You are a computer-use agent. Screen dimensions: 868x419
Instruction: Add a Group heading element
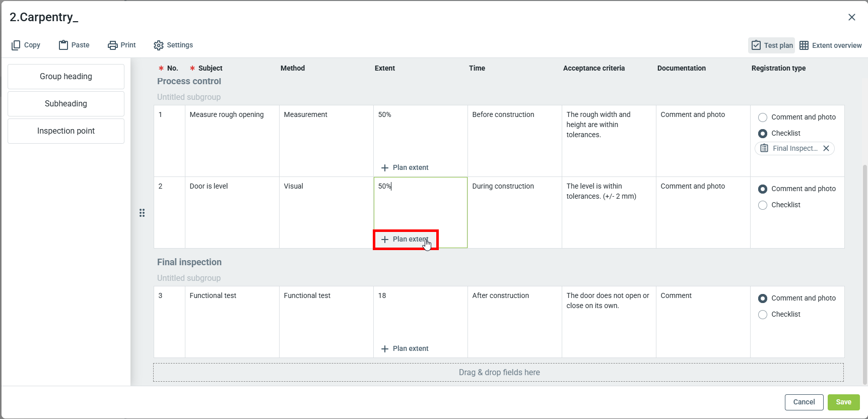point(66,77)
